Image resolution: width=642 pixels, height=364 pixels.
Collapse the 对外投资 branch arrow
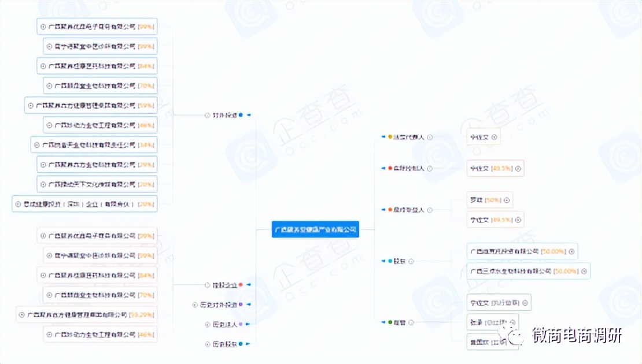coord(249,115)
